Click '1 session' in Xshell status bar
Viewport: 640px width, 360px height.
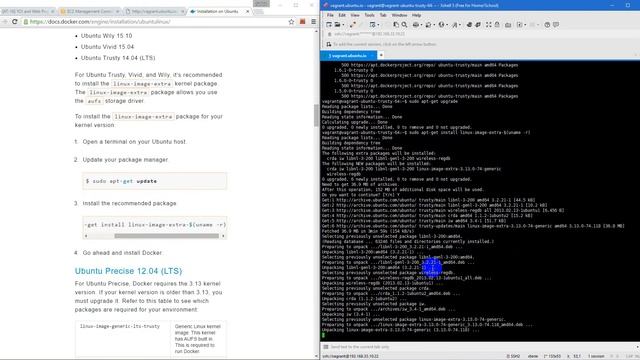[596, 356]
